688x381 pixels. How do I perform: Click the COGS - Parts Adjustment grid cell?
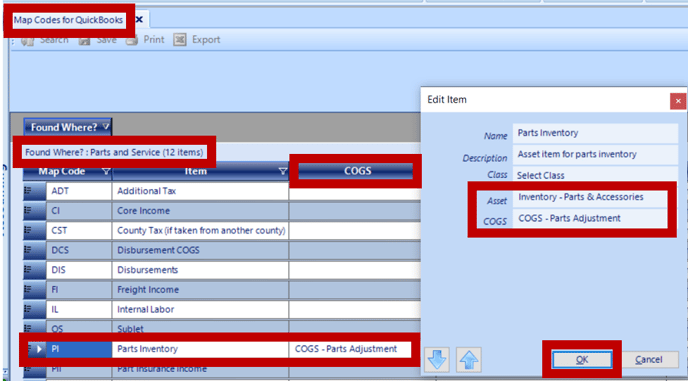click(351, 349)
